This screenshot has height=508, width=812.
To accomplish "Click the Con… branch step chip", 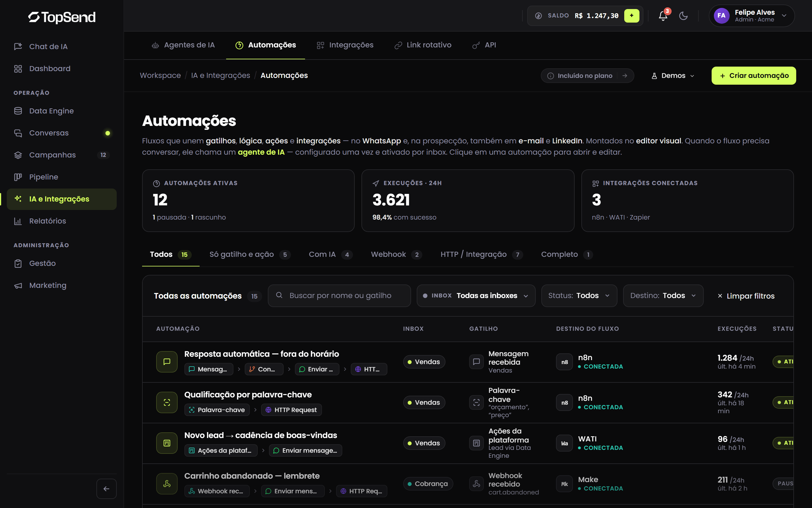I will point(264,369).
